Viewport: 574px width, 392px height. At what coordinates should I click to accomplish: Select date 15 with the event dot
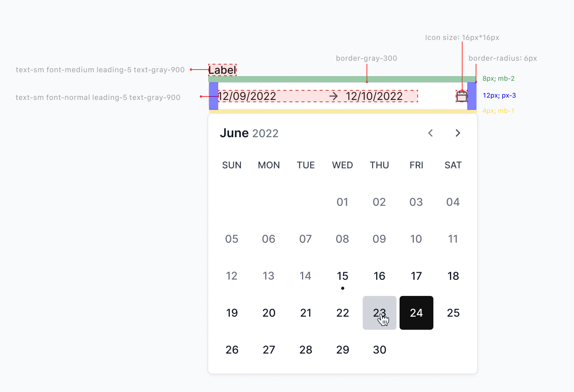[342, 276]
